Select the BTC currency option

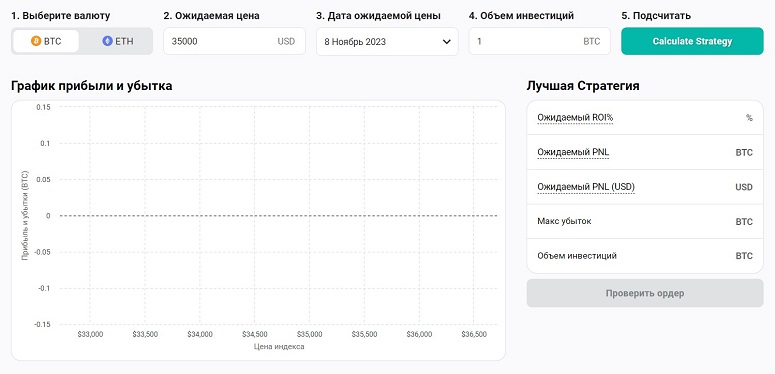[46, 41]
